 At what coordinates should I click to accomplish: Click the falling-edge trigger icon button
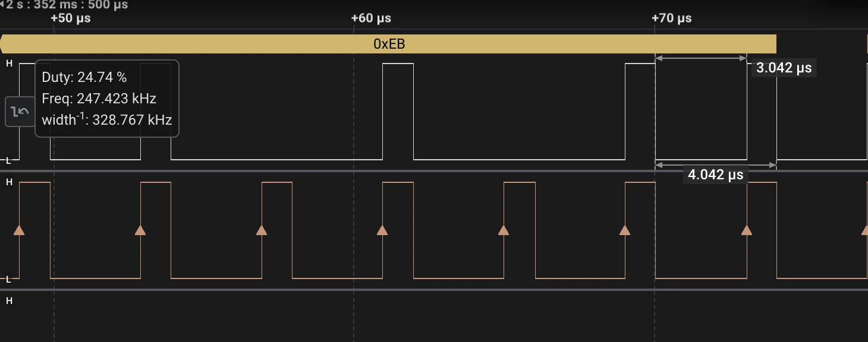tap(20, 112)
